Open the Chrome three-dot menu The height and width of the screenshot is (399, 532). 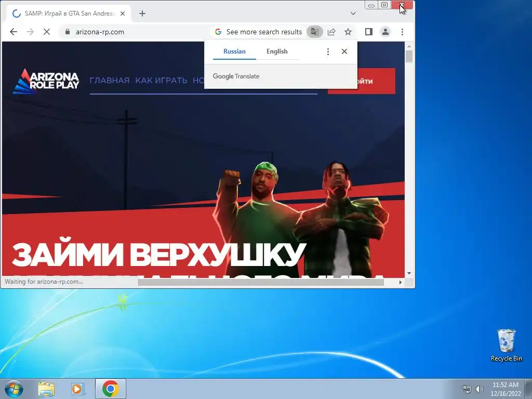403,32
